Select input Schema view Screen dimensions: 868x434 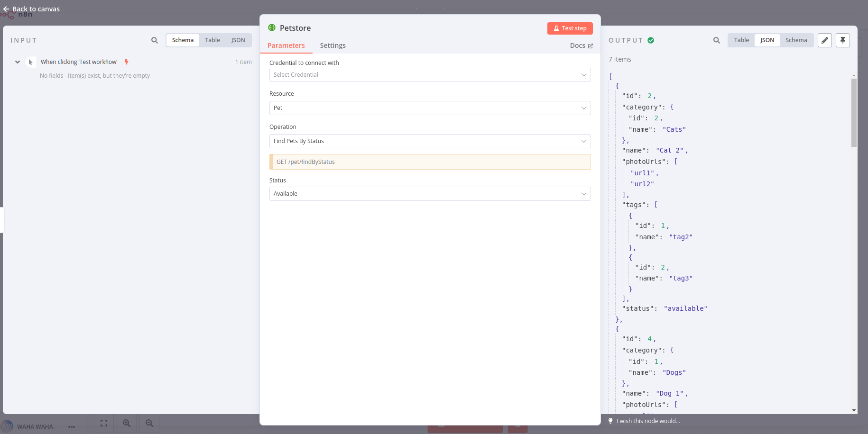183,40
